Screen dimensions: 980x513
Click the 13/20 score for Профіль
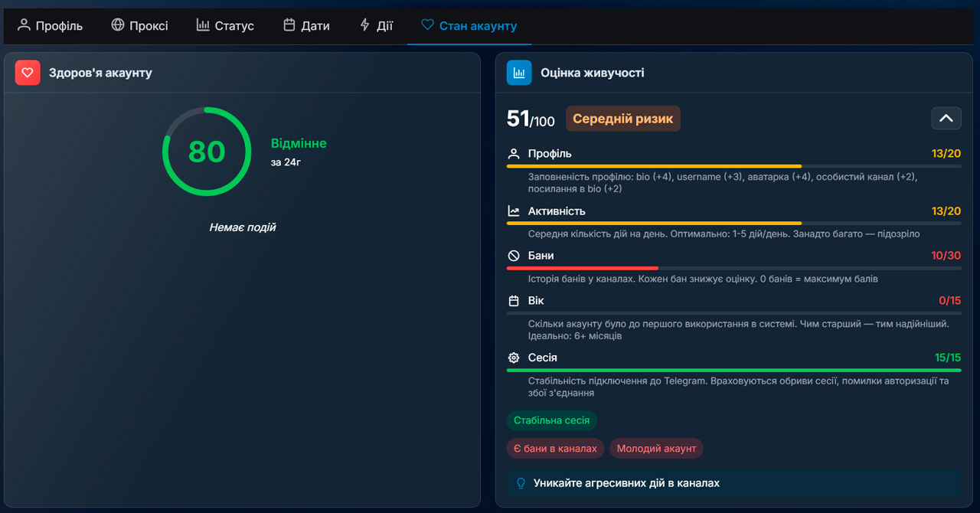point(946,153)
